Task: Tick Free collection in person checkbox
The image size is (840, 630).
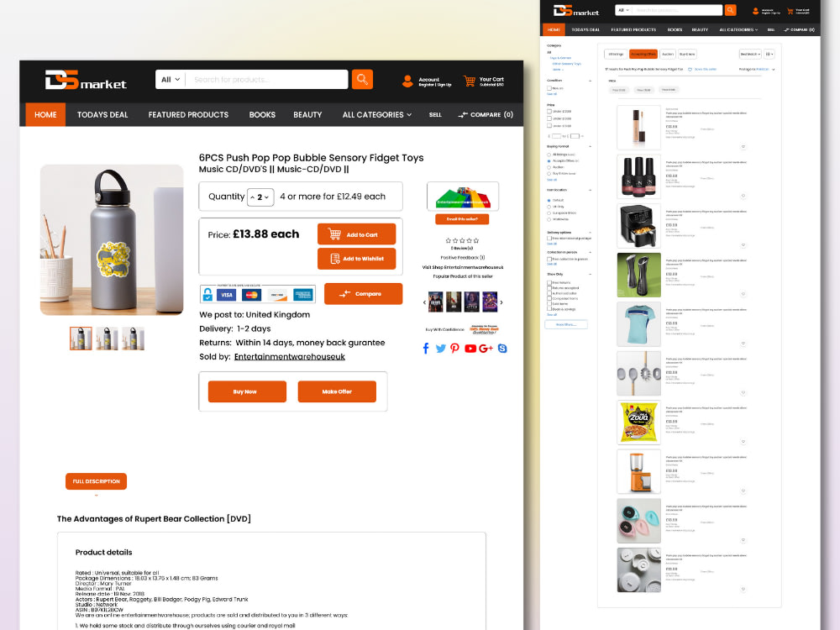Action: click(x=549, y=260)
